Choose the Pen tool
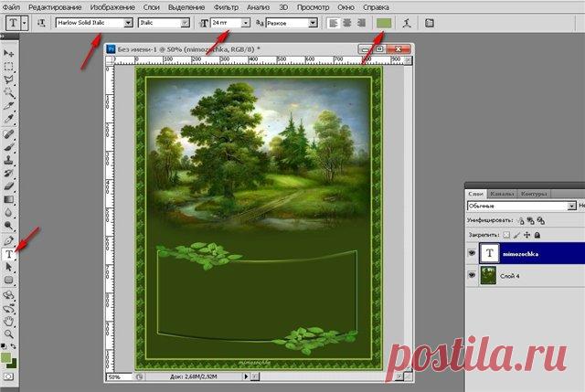Viewport: 585px width, 392px height. 8,240
